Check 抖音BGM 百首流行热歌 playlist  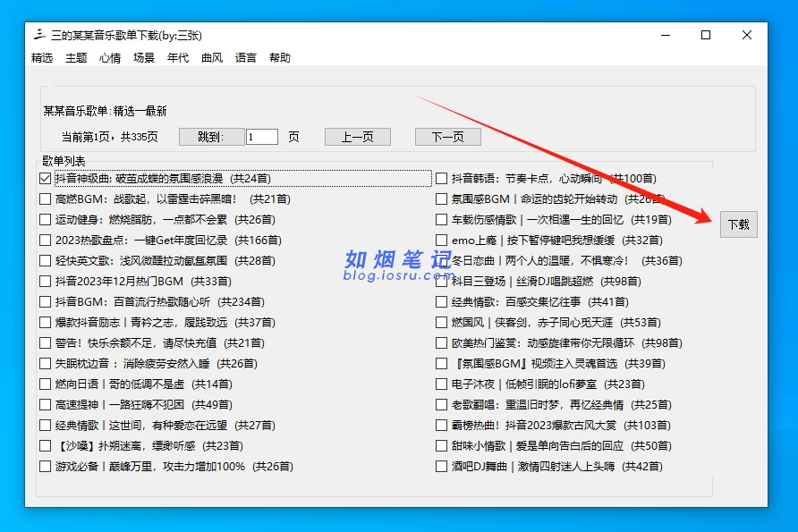pyautogui.click(x=46, y=302)
